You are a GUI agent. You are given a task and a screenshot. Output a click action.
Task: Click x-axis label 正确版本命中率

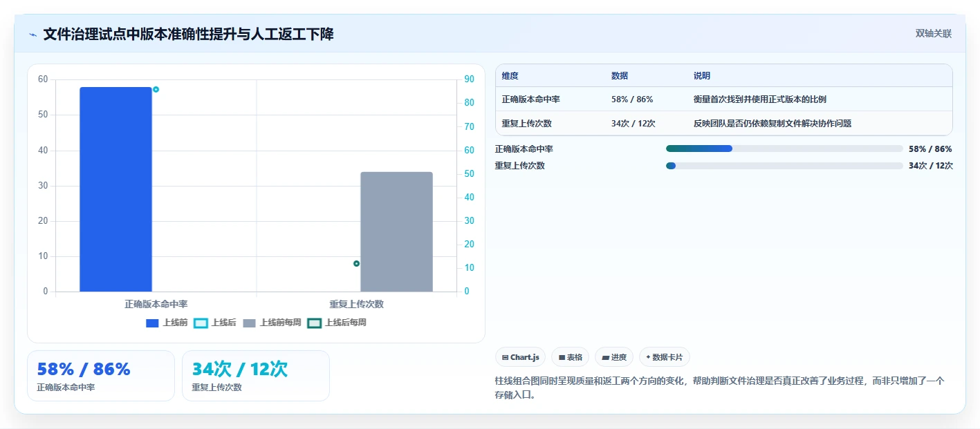(x=156, y=304)
